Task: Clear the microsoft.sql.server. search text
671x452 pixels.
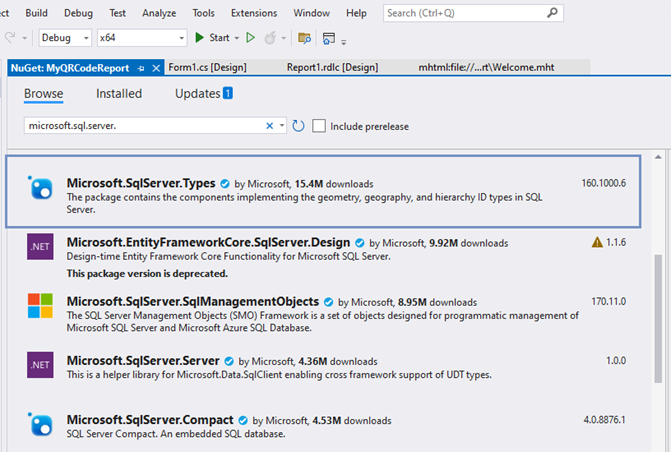Action: click(270, 125)
